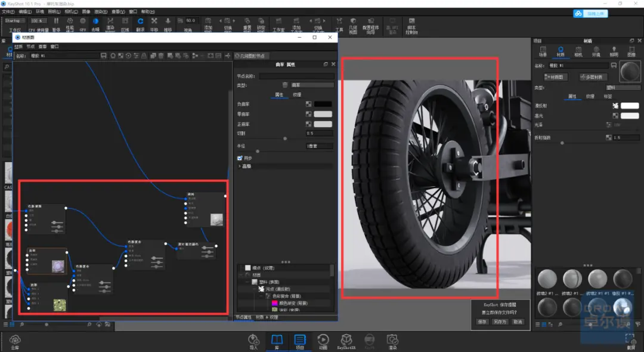Image resolution: width=644 pixels, height=352 pixels.
Task: Open 节点 menu in Material Graph window
Action: pyautogui.click(x=30, y=47)
